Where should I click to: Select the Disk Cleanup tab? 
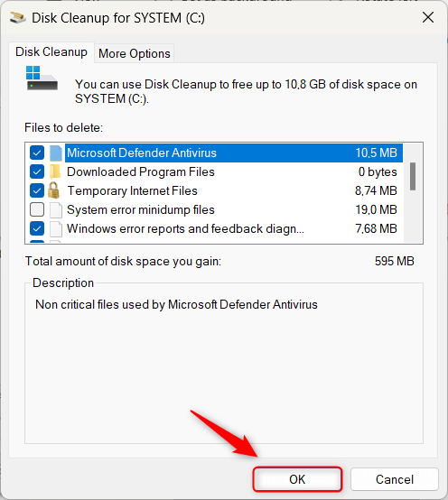click(51, 52)
